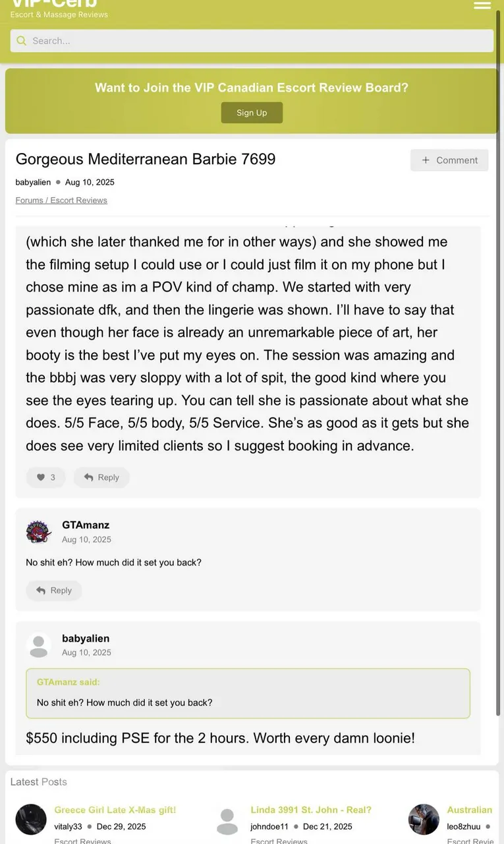
Task: Click babyalien's default avatar in reply
Action: click(x=39, y=645)
